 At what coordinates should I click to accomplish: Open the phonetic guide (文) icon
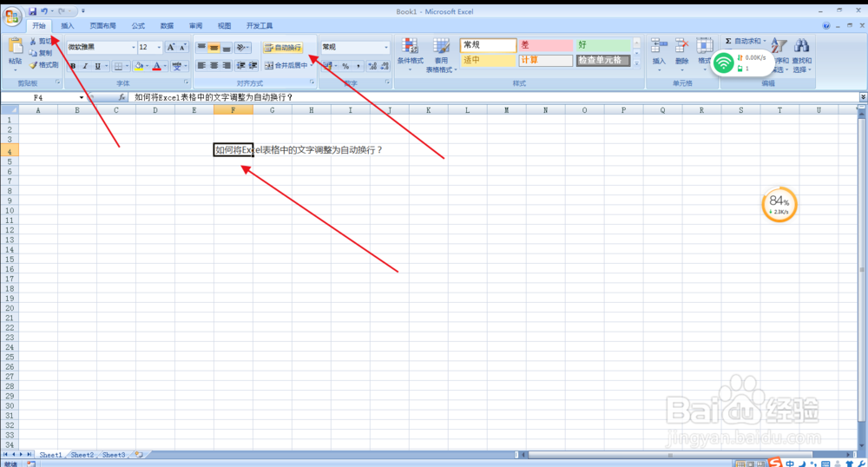coord(176,66)
